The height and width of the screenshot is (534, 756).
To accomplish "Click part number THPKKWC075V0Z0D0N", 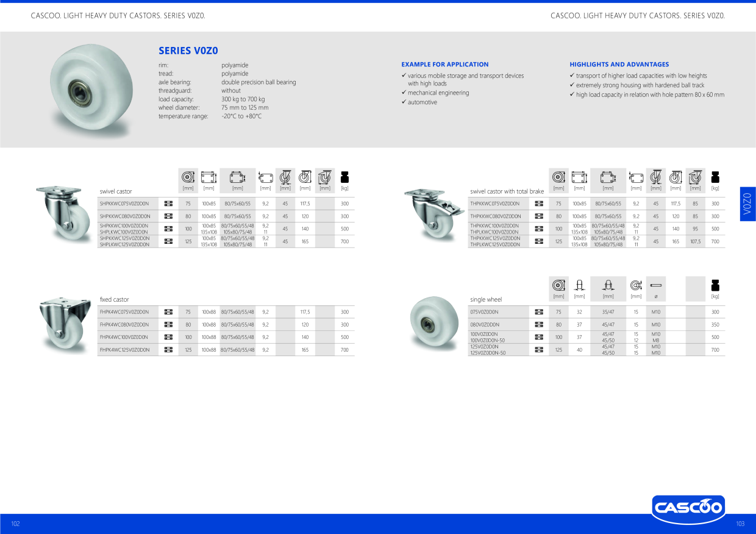I will (x=494, y=204).
